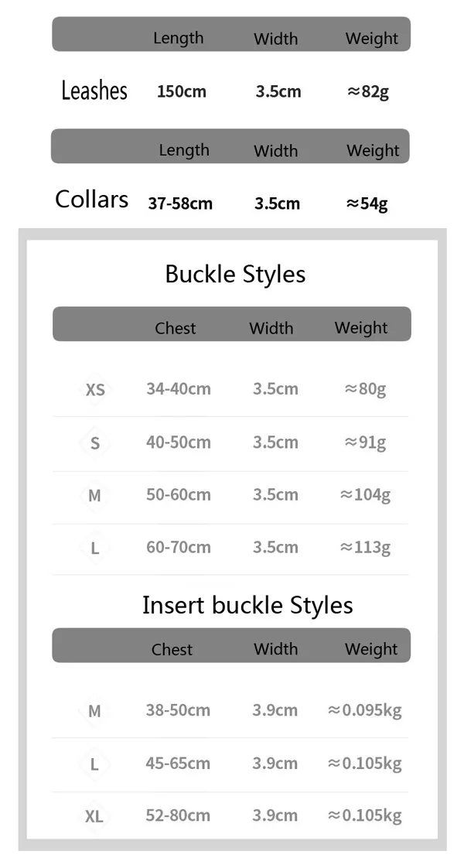Click the ≈113g weight value
The width and height of the screenshot is (464, 868).
click(365, 548)
